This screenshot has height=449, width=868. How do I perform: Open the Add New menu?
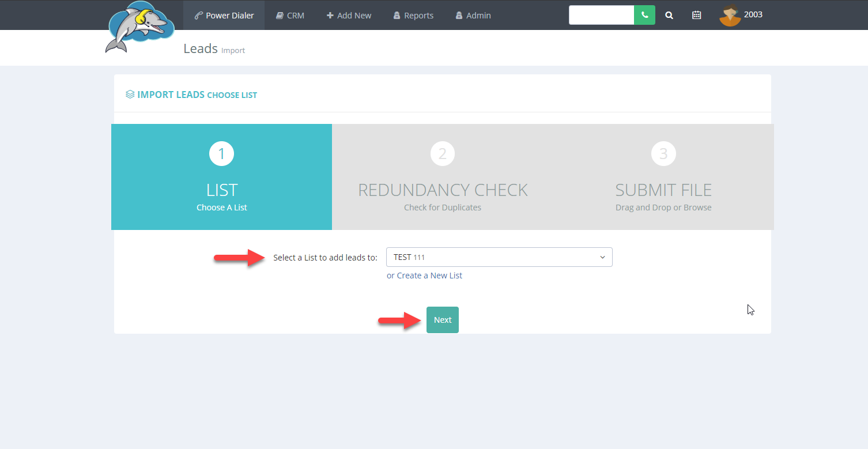[349, 16]
